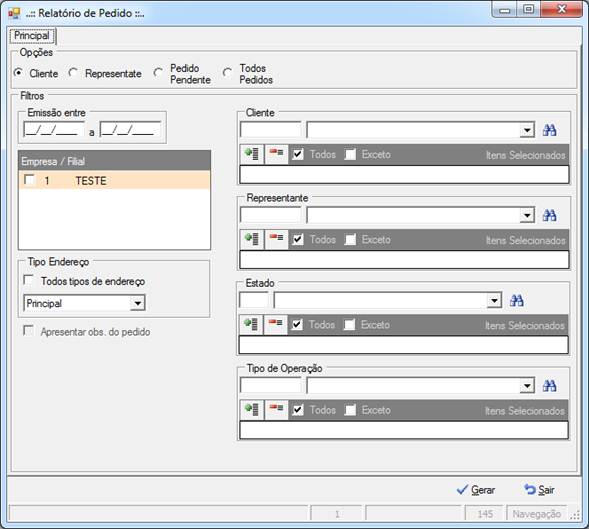
Task: Click the application icon in the title bar
Action: pos(14,13)
